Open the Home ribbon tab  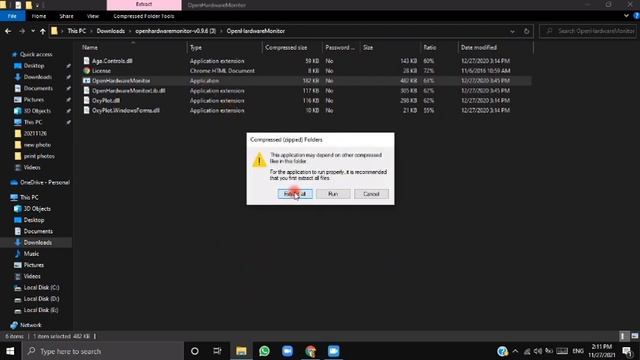pos(39,16)
